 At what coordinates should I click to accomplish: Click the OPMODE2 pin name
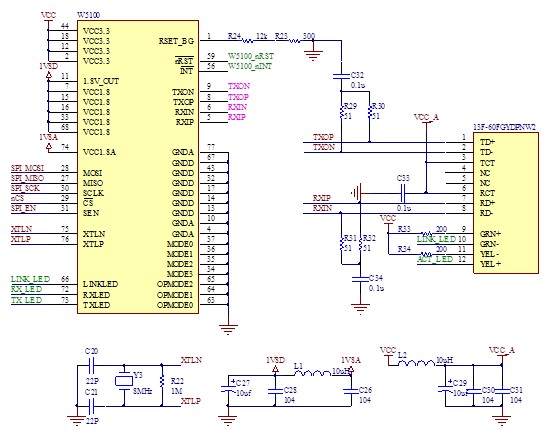(x=175, y=284)
